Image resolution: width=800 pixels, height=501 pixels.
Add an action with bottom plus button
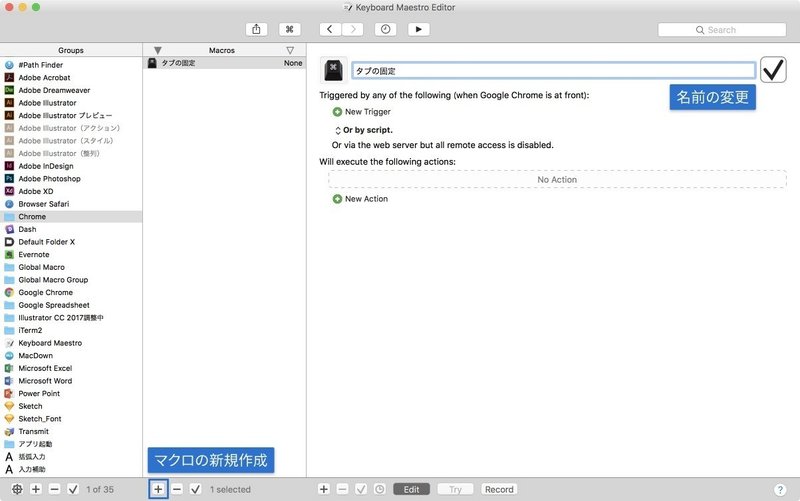point(323,489)
